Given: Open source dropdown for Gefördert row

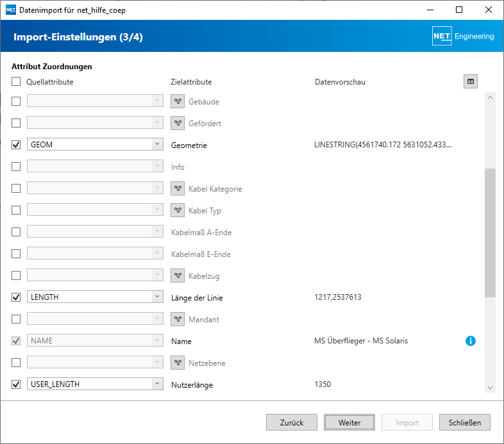Looking at the screenshot, I should 95,122.
